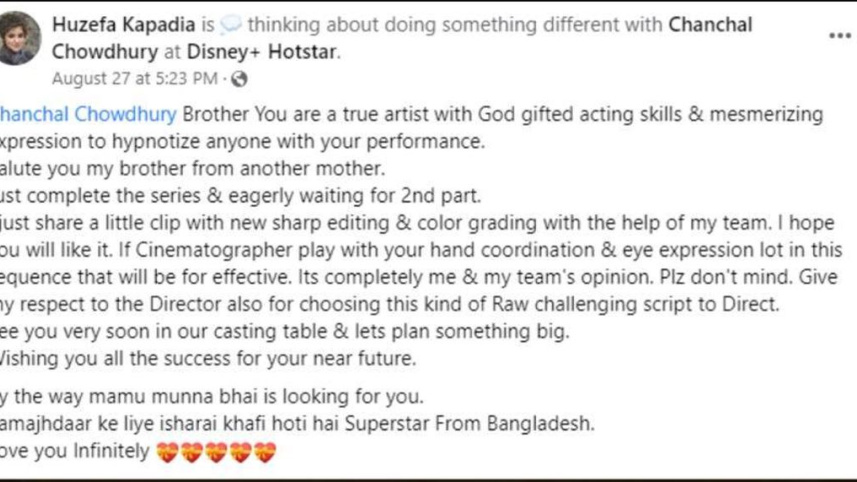
Task: Open Huzefa Kapadia's profile picture
Action: [18, 39]
